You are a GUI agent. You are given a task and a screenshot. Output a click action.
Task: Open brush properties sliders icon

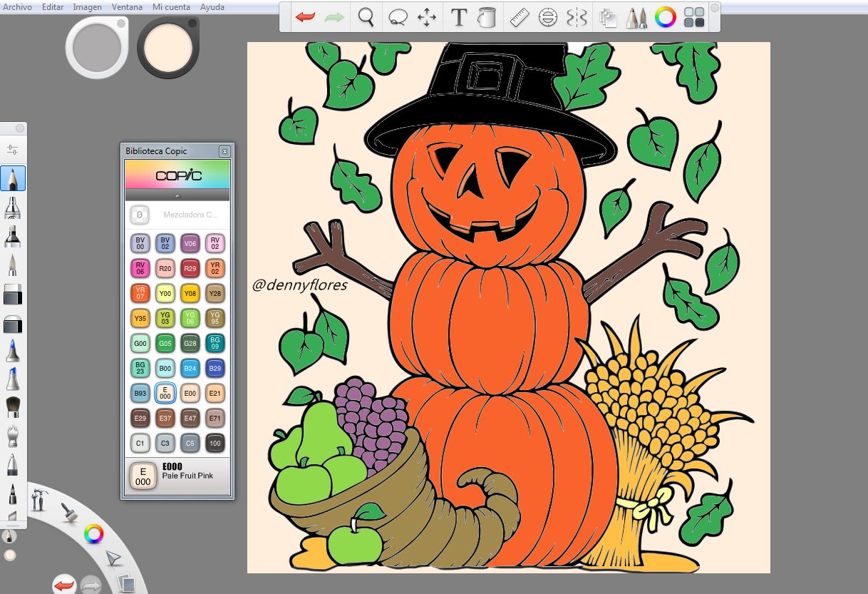pos(13,150)
